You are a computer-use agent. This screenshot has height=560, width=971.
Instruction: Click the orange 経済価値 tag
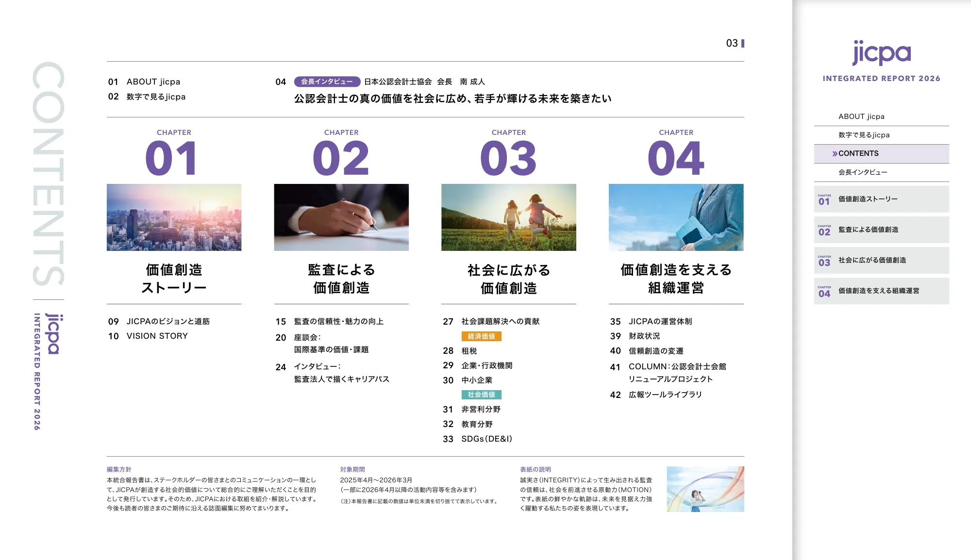tap(481, 336)
